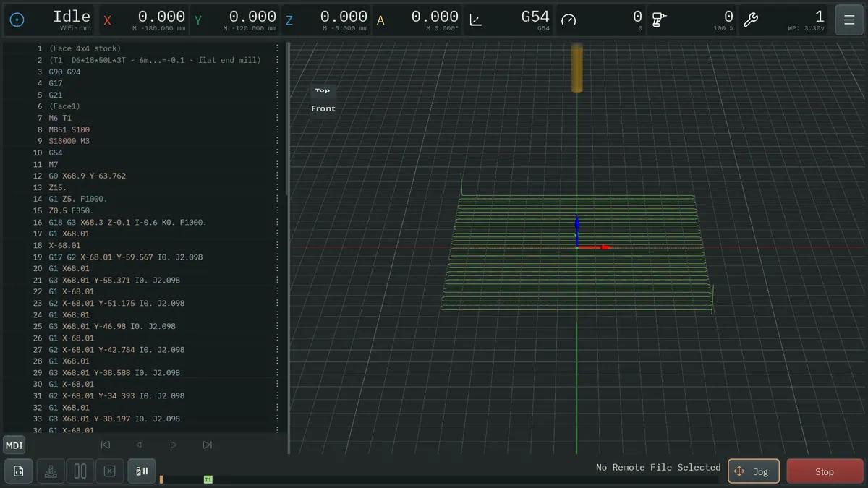
Task: Open options menu for S13000 M3 line
Action: tap(277, 141)
